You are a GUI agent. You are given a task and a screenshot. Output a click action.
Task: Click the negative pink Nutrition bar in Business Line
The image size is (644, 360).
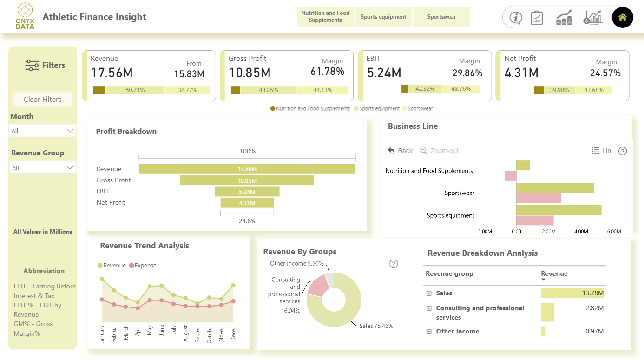(x=511, y=176)
